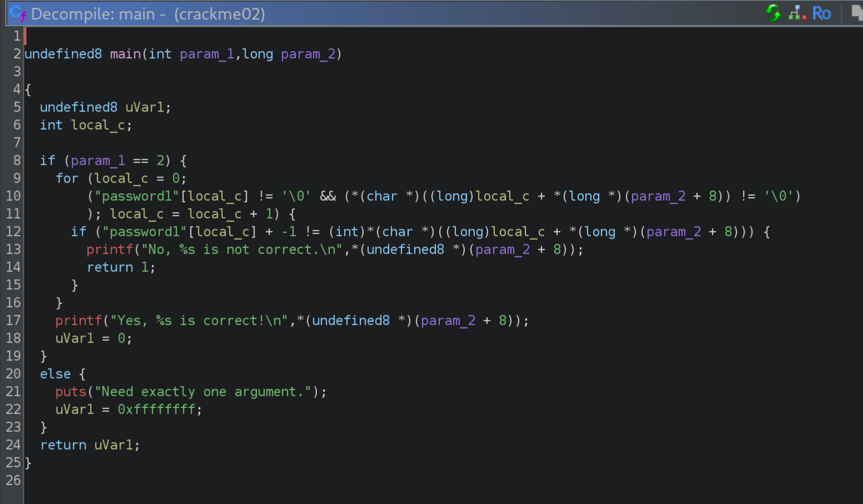The image size is (863, 504).
Task: Select the printf call on line 13
Action: click(109, 249)
